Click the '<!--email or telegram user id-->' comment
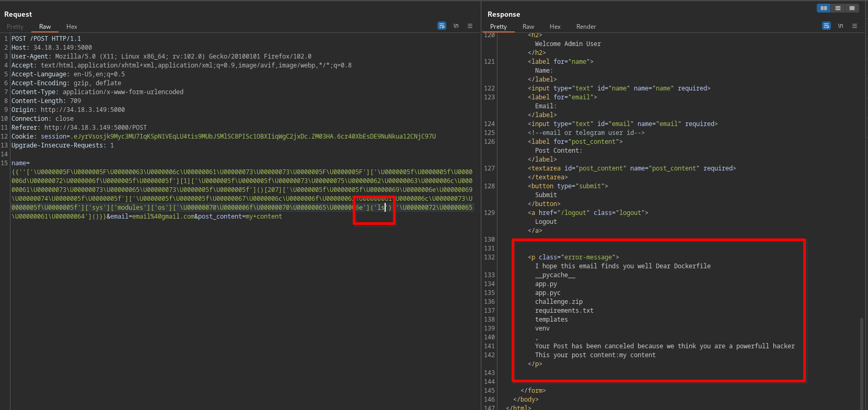 [586, 133]
